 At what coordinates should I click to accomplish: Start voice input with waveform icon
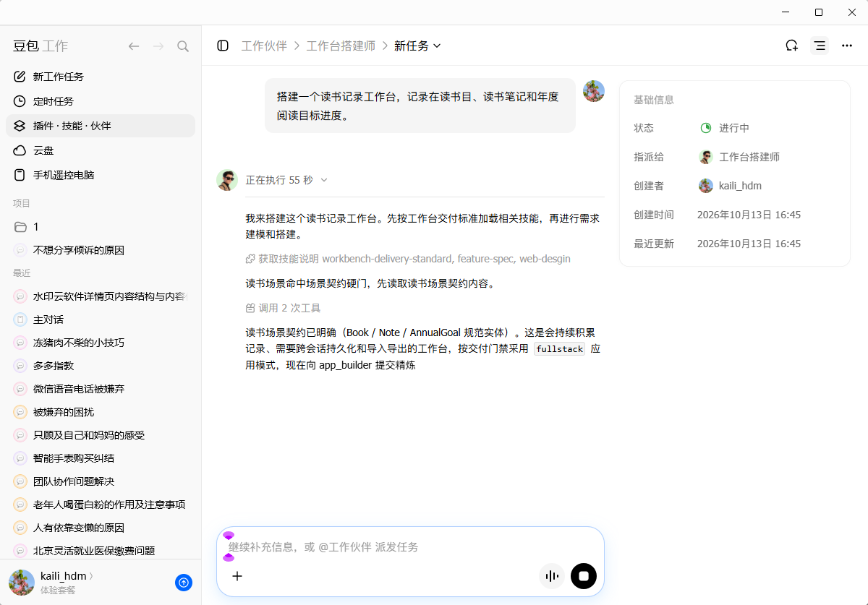pos(552,576)
